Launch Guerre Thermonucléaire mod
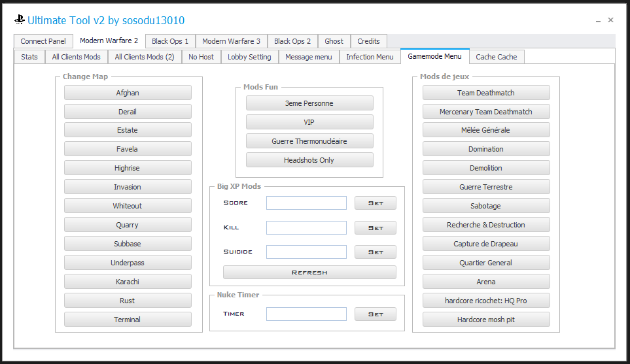The height and width of the screenshot is (364, 630). pos(309,141)
